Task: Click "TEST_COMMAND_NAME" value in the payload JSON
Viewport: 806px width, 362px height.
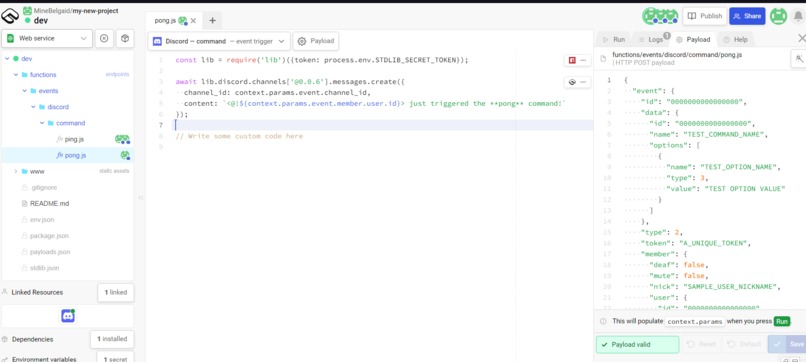Action: click(x=725, y=135)
